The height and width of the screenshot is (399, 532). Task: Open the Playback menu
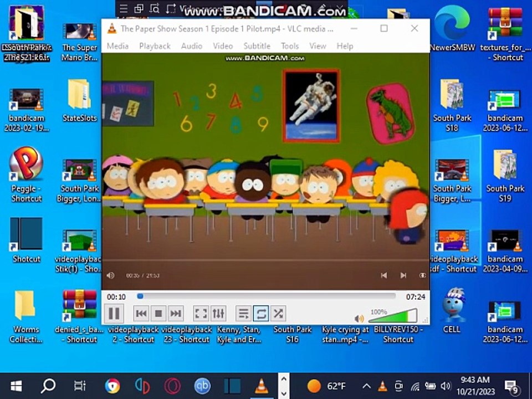click(155, 46)
